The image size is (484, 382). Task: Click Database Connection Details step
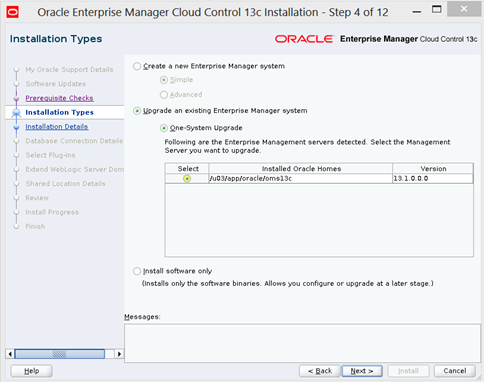(x=74, y=141)
